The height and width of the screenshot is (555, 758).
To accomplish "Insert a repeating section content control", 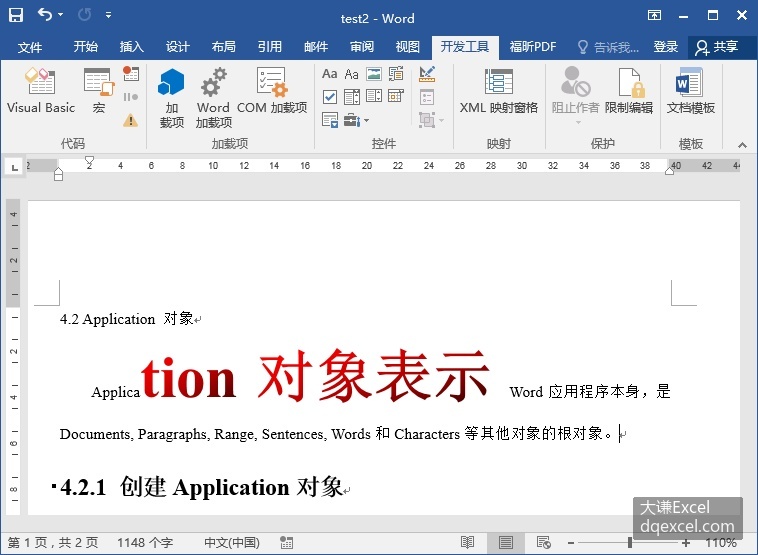I will (330, 119).
